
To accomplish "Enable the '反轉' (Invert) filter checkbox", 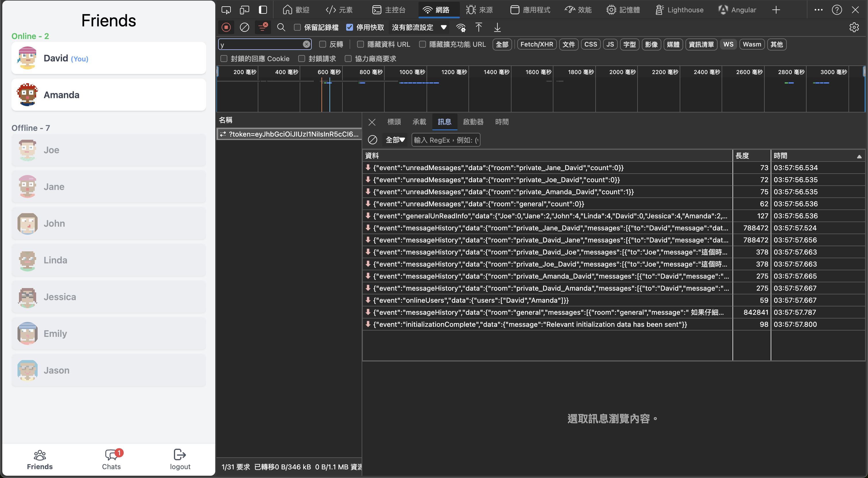I will pyautogui.click(x=323, y=44).
